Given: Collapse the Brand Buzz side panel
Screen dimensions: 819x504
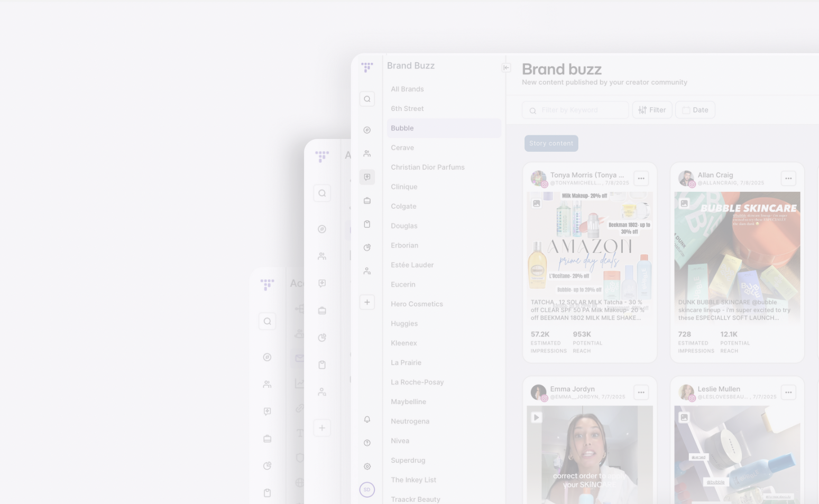Looking at the screenshot, I should pyautogui.click(x=506, y=68).
